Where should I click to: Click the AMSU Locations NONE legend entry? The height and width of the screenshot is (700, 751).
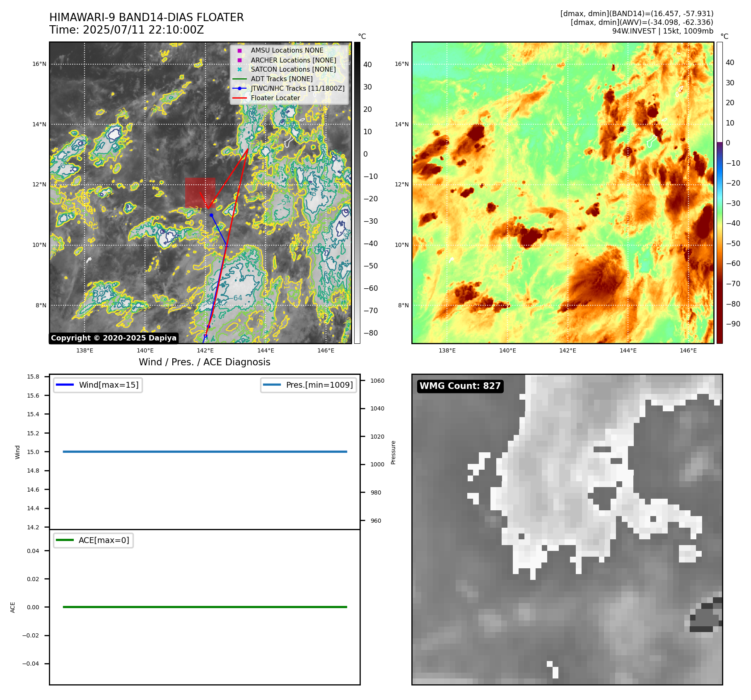point(287,50)
